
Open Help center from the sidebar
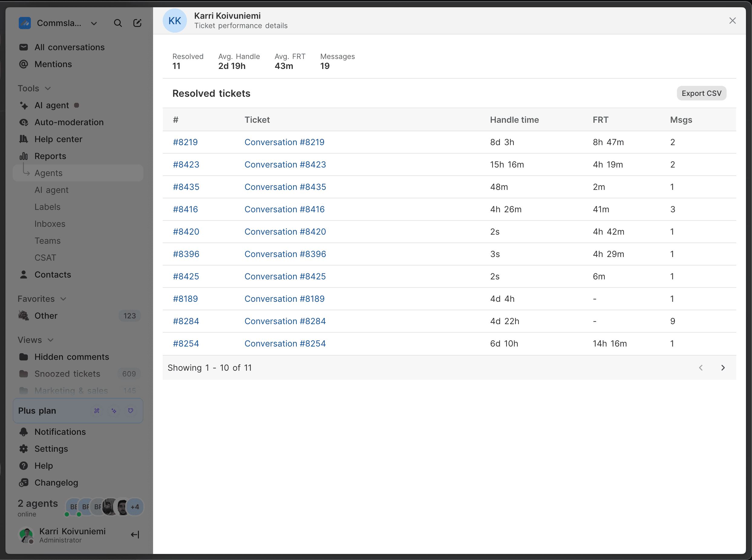pyautogui.click(x=58, y=139)
